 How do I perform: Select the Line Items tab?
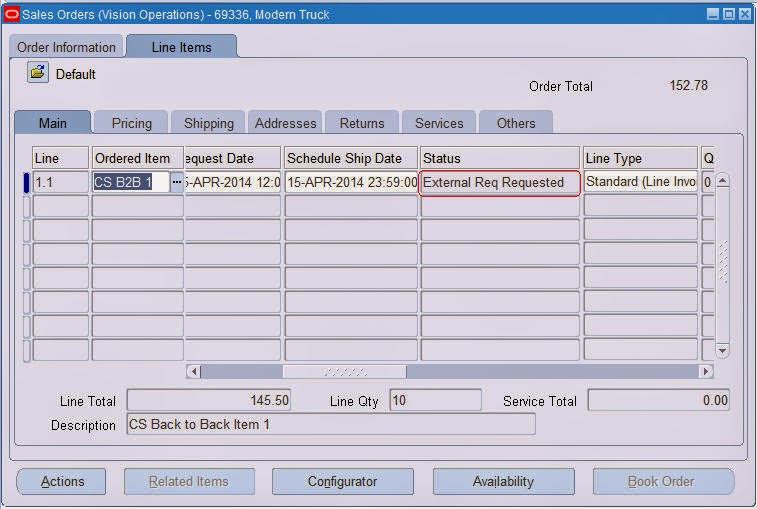pyautogui.click(x=182, y=47)
